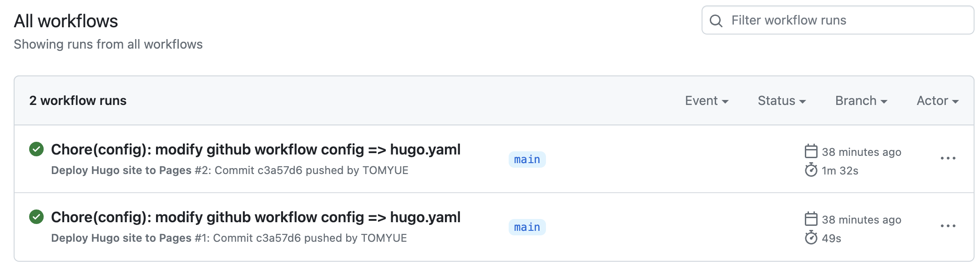Click the main branch label on run #1
Viewport: 980px width, 269px height.
(x=527, y=227)
